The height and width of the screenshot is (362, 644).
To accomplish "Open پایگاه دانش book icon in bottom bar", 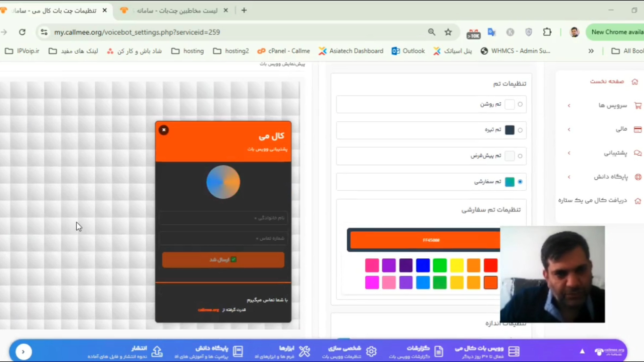I will tap(238, 351).
